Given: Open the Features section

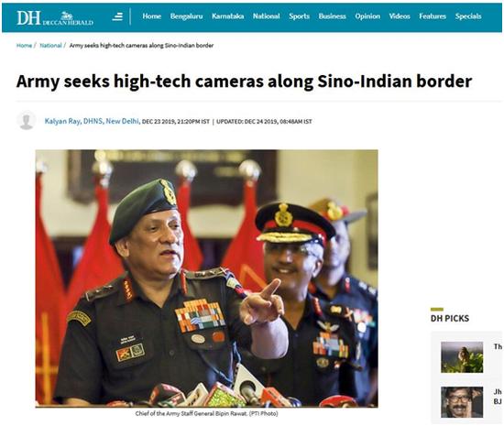Looking at the screenshot, I should [x=433, y=16].
